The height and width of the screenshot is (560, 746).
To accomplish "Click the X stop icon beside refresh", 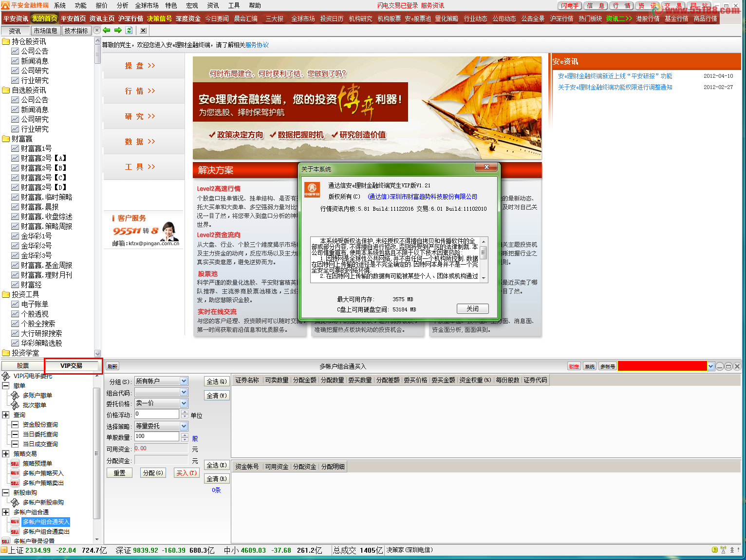I will 143,30.
